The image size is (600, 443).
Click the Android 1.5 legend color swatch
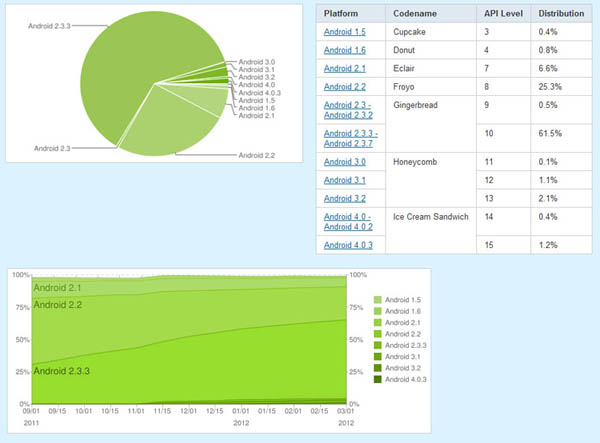(x=376, y=301)
